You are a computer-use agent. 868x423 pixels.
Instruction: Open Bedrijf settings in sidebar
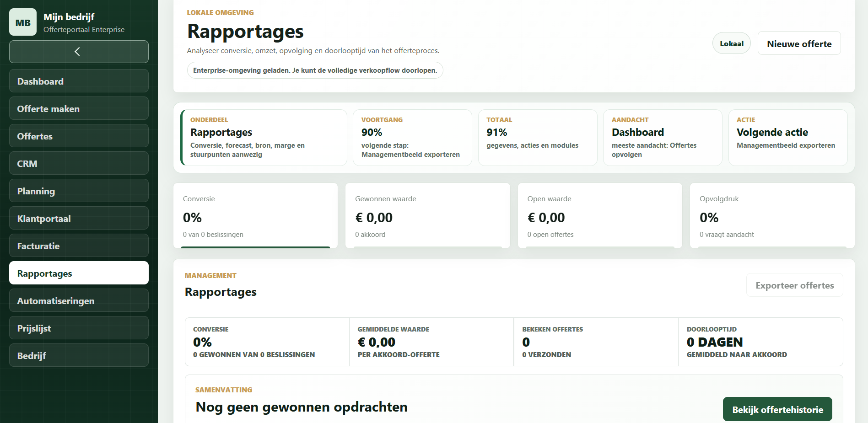[x=79, y=355]
